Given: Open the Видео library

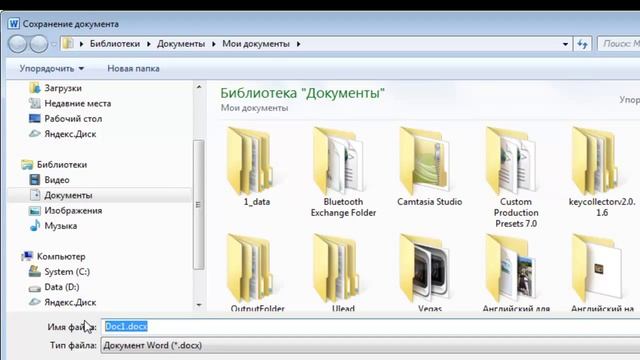Looking at the screenshot, I should pyautogui.click(x=49, y=180).
